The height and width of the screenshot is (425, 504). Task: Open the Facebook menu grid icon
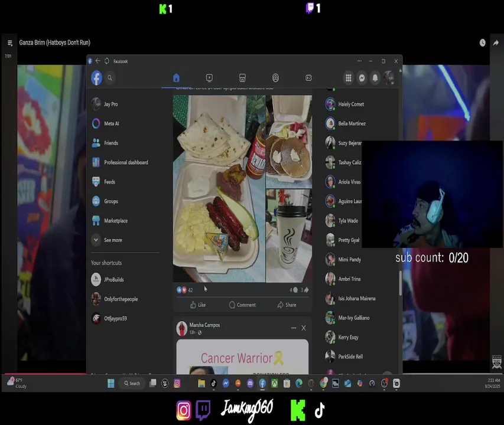tap(349, 78)
